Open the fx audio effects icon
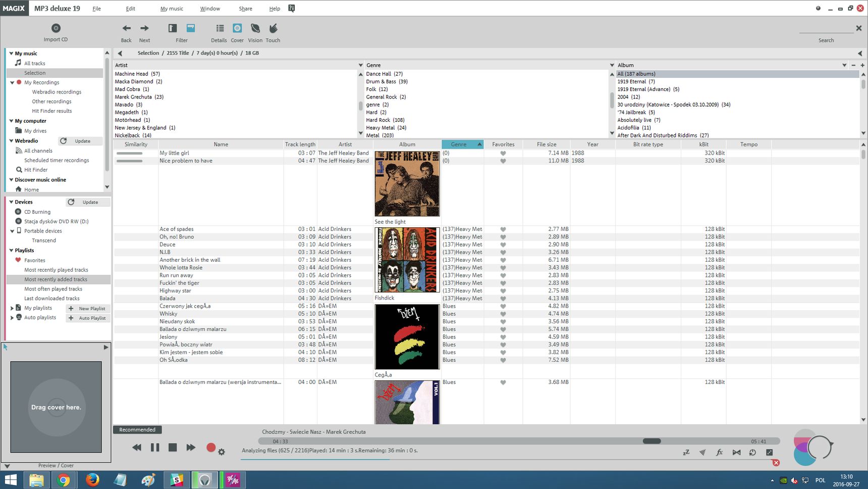Viewport: 868px width, 489px height. click(719, 453)
